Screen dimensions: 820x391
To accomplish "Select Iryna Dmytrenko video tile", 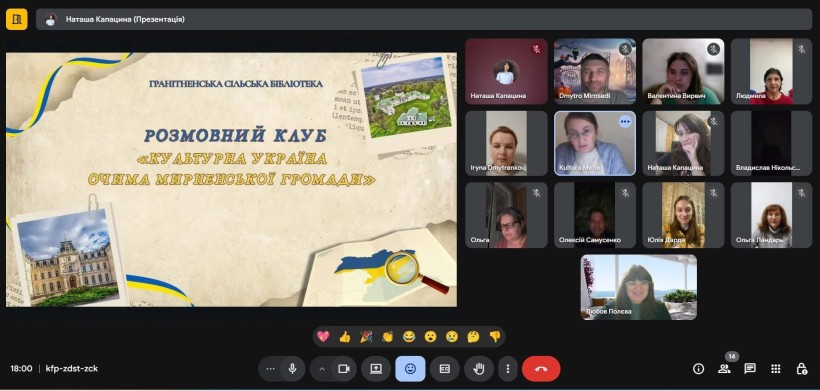I will point(506,143).
